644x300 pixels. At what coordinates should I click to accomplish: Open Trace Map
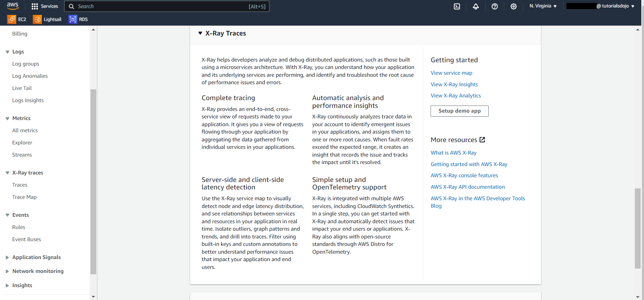[24, 197]
